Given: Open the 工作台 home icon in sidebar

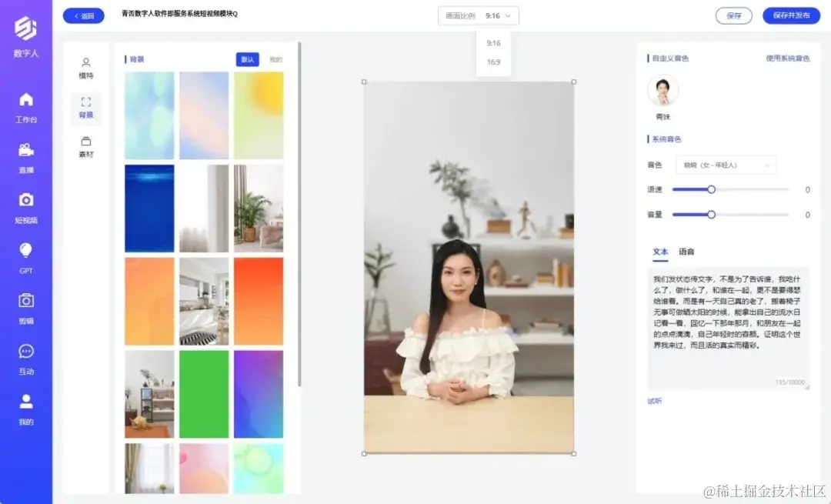Looking at the screenshot, I should (26, 99).
